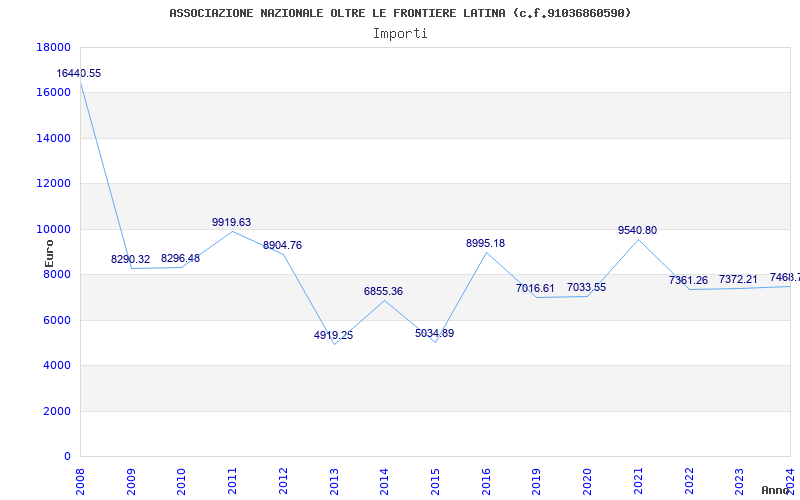This screenshot has width=800, height=500.
Task: Click the y-axis 16000 tick label
Action: pos(54,93)
